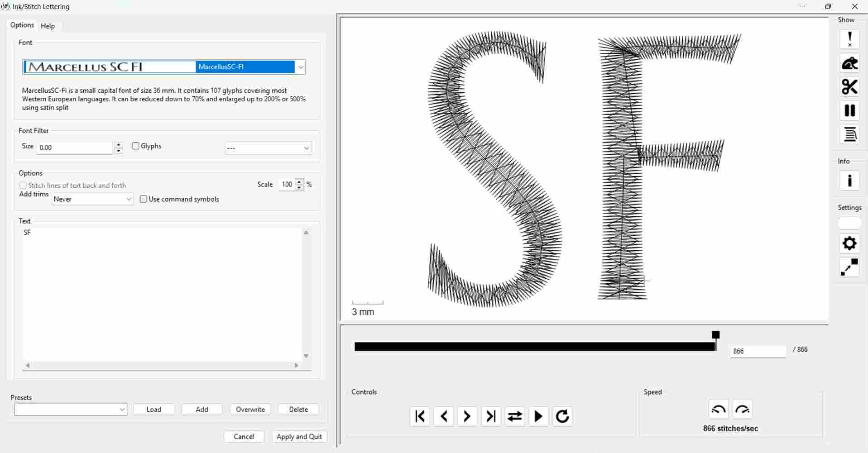This screenshot has width=868, height=453.
Task: Decrease the font filter Size value
Action: 119,151
